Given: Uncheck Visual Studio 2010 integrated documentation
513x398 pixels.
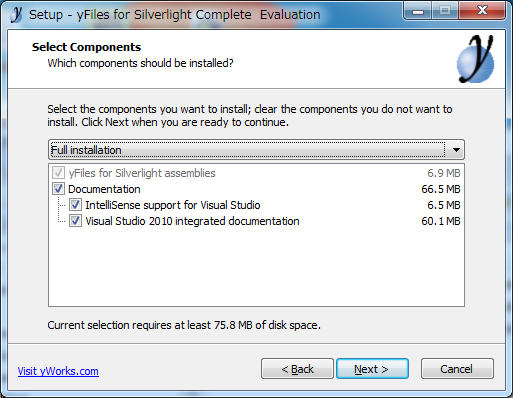Looking at the screenshot, I should [75, 221].
